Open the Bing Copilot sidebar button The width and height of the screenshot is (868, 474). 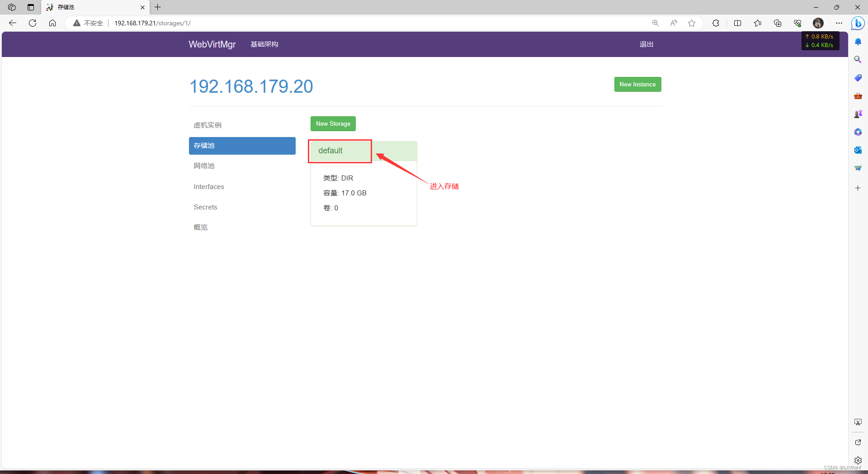click(x=858, y=23)
